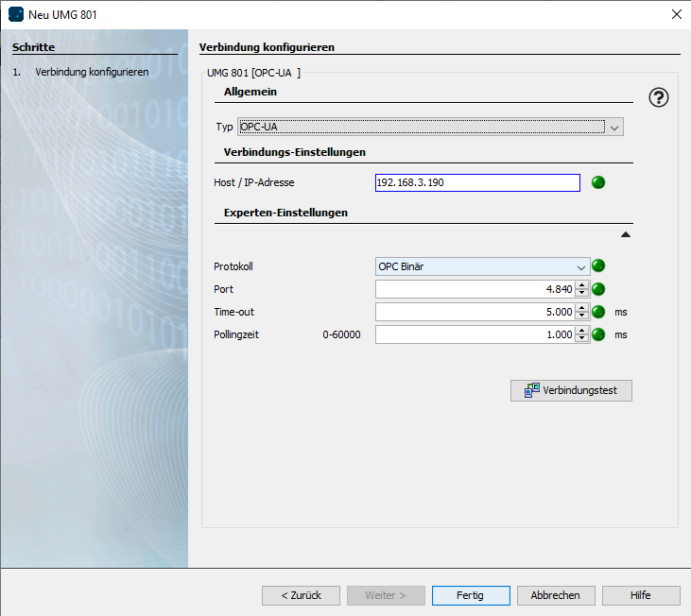Viewport: 691px width, 616px height.
Task: Run the Verbindungstest
Action: click(571, 390)
